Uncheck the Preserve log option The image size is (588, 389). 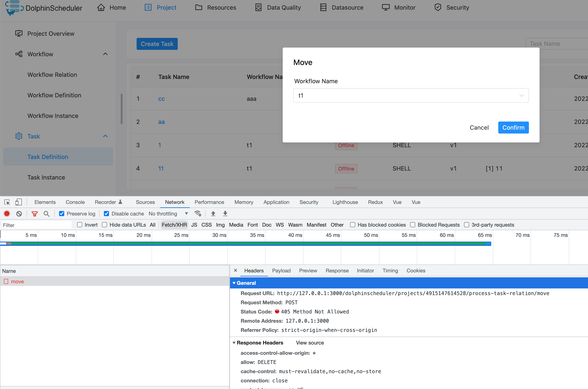point(61,213)
